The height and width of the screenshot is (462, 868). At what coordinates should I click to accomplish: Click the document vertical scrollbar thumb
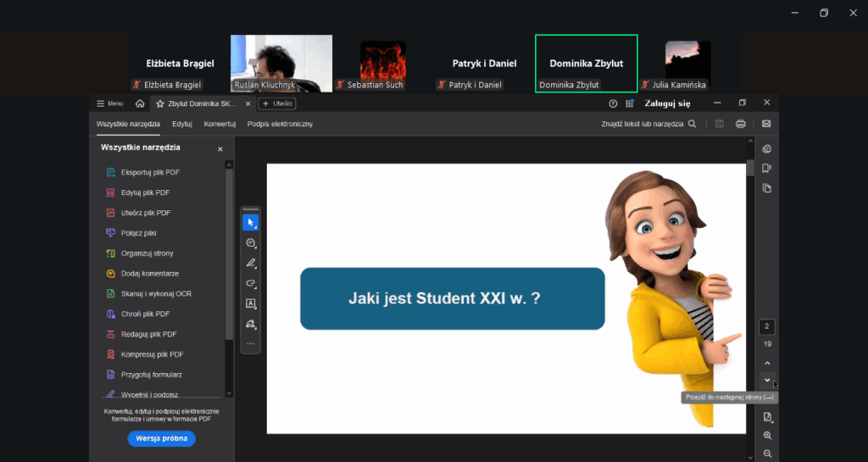coord(751,168)
